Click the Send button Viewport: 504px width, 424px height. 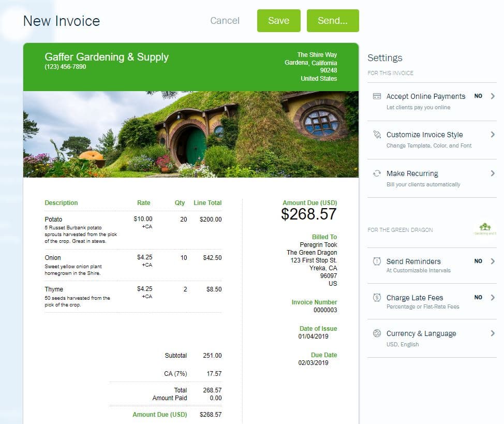click(x=333, y=21)
